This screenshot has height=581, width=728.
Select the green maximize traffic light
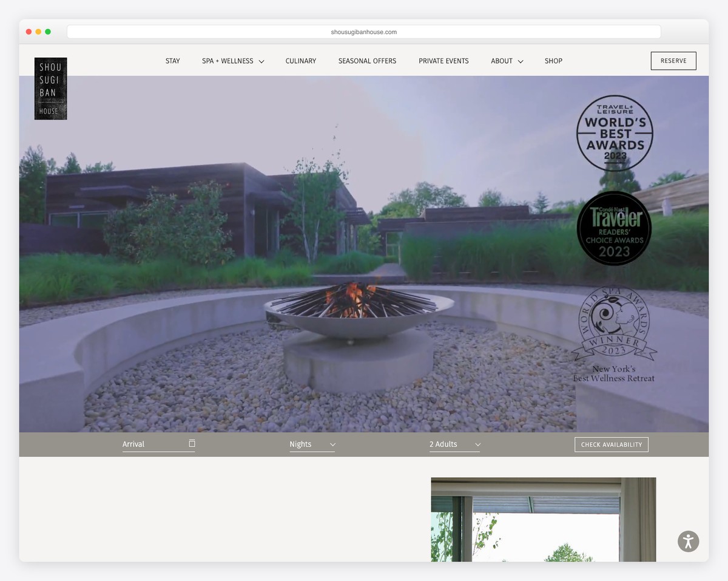(48, 31)
